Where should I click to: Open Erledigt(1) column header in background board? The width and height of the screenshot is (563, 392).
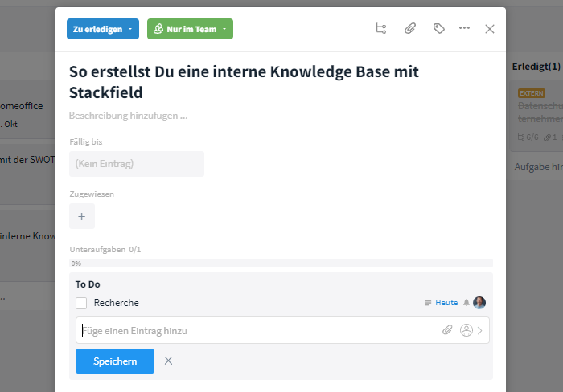point(536,67)
